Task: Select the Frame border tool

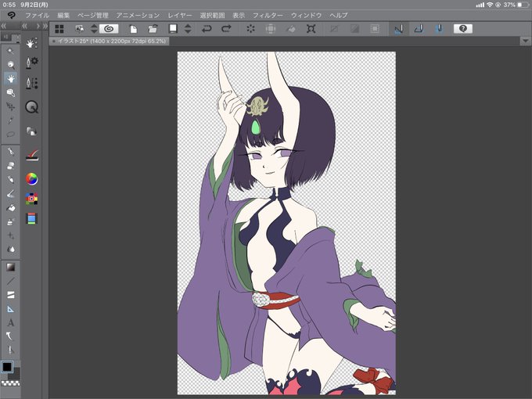Action: [10, 295]
